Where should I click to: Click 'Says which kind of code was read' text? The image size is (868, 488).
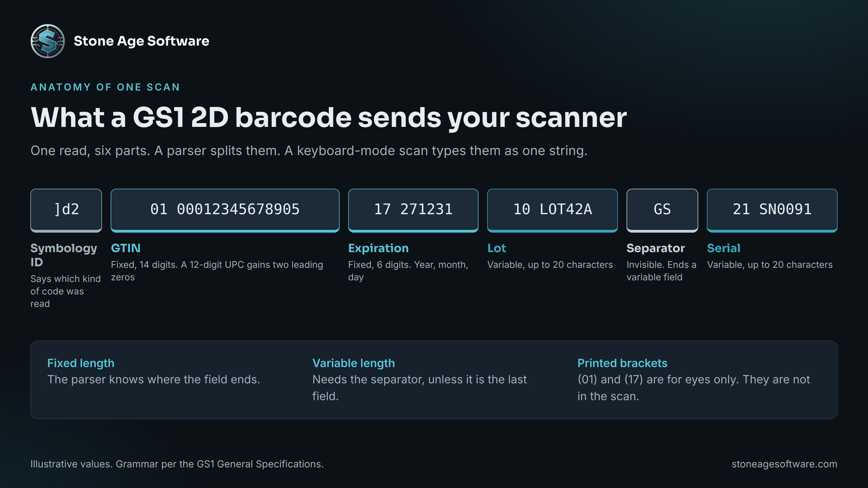pyautogui.click(x=66, y=291)
